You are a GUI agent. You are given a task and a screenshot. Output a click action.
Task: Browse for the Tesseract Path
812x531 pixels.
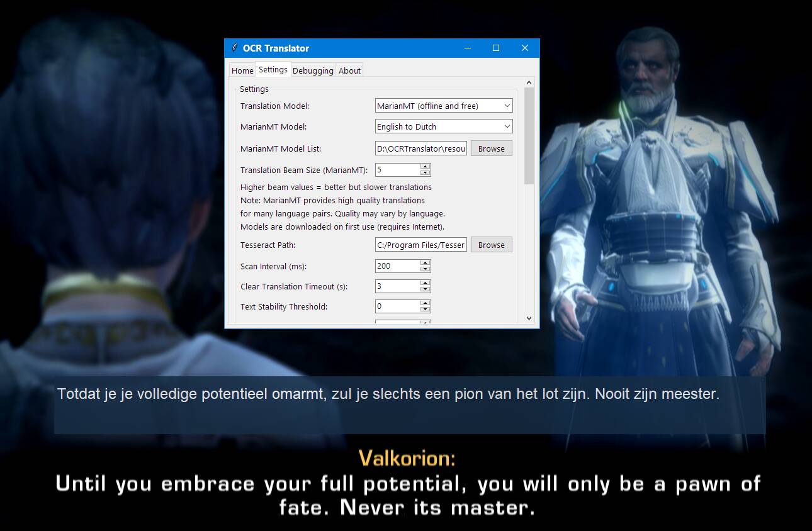(x=491, y=245)
